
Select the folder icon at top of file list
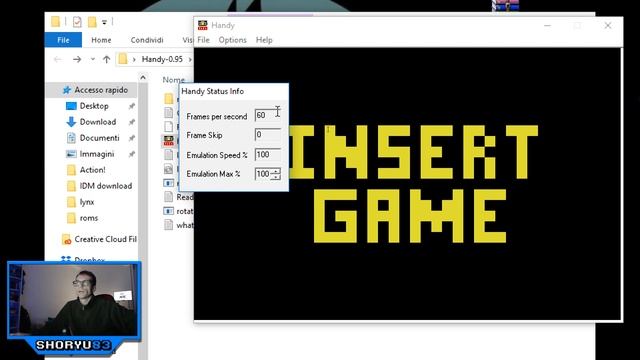coord(169,98)
